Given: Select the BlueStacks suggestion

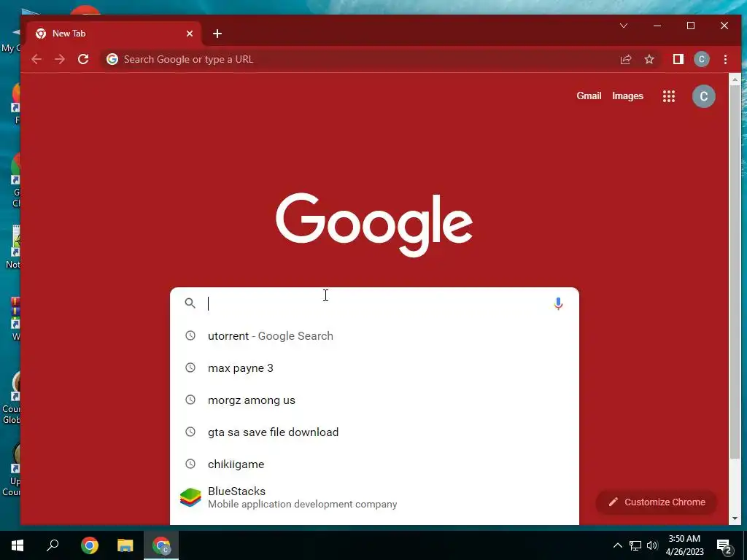Looking at the screenshot, I should [x=374, y=497].
